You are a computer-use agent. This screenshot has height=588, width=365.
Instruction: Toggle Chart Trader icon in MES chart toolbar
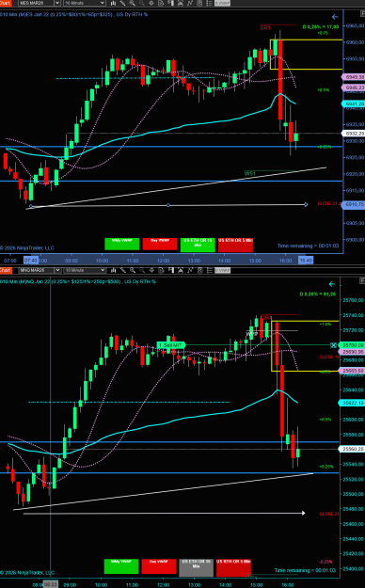[170, 3]
